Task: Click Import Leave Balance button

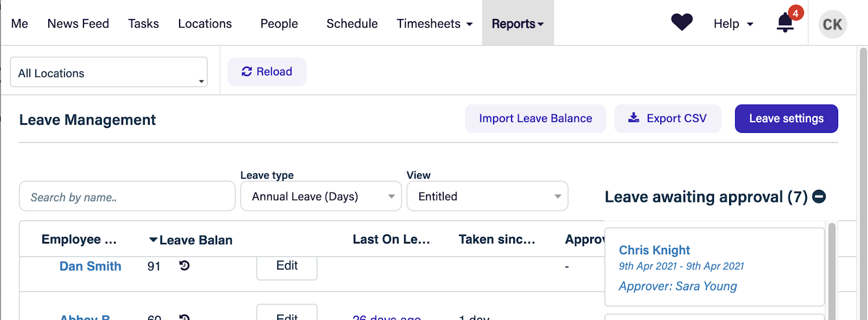Action: pos(535,118)
